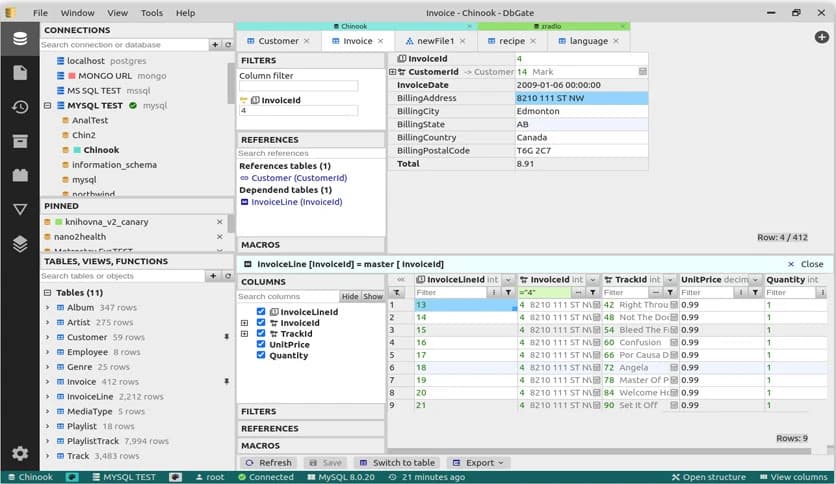
Task: Click the Refresh button
Action: pyautogui.click(x=268, y=463)
